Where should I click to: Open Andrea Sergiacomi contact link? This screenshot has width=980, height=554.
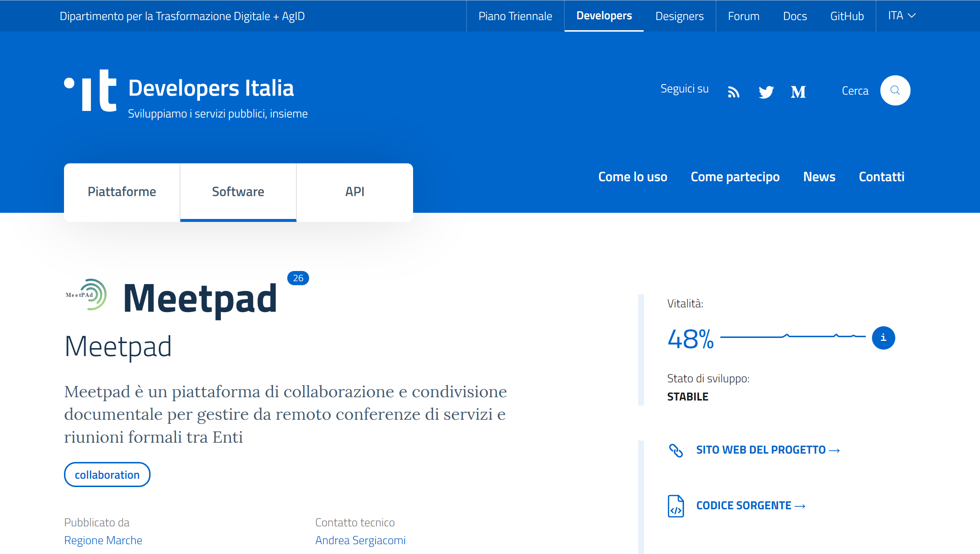tap(360, 540)
